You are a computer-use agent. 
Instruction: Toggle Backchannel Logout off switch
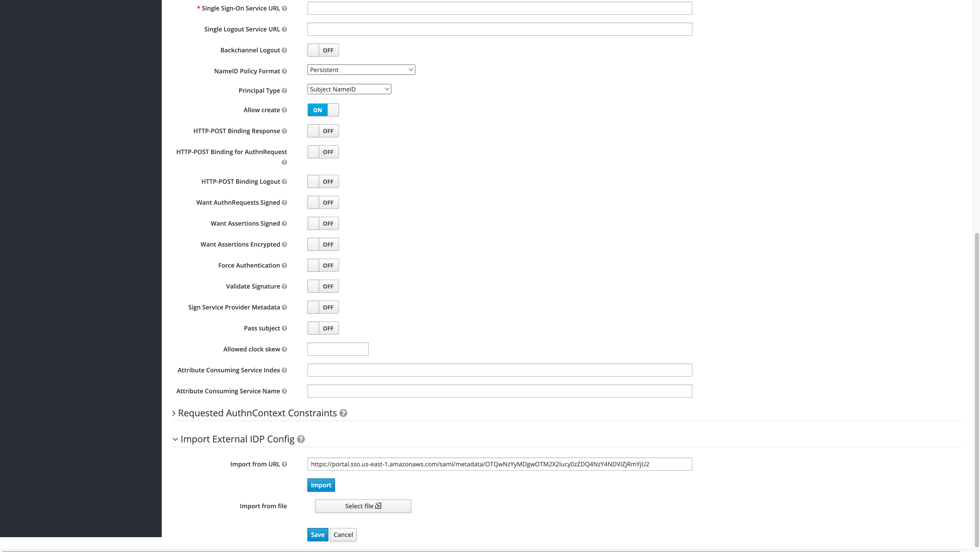click(x=323, y=50)
